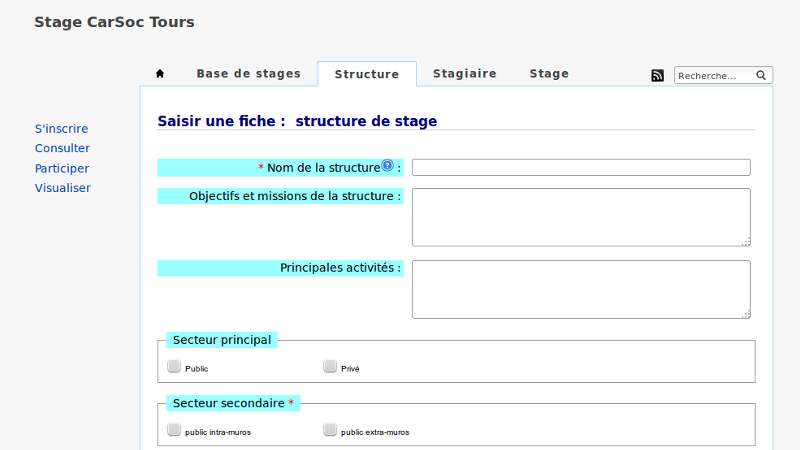Switch to the Stagiaire tab

464,74
